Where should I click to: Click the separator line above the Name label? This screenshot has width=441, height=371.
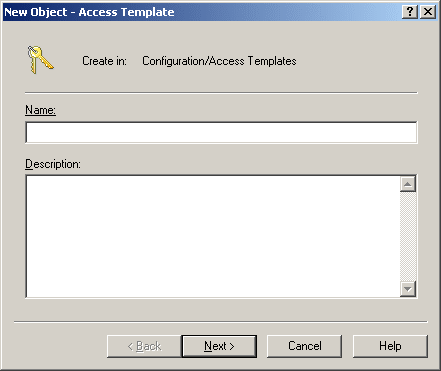(x=221, y=93)
